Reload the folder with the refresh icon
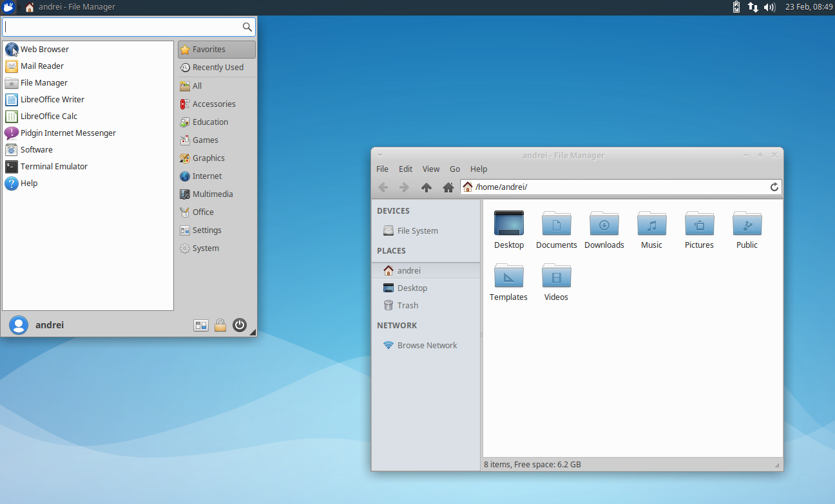The image size is (835, 504). [x=774, y=187]
